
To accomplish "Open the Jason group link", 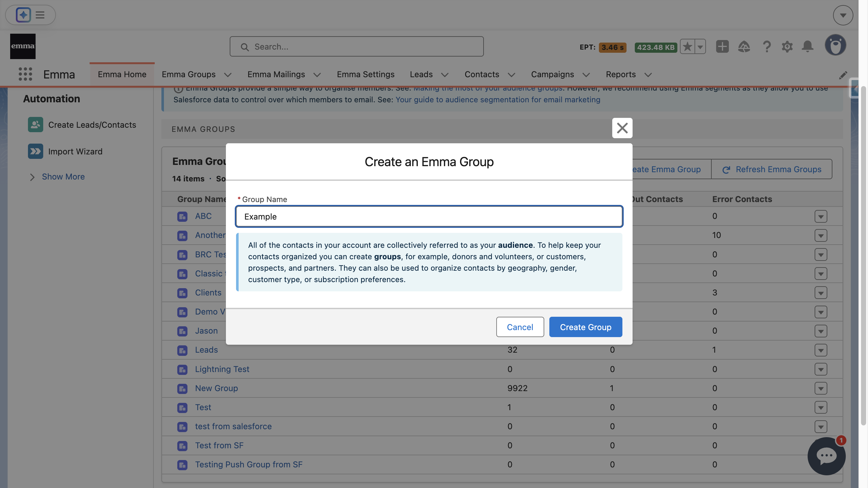I will click(206, 331).
